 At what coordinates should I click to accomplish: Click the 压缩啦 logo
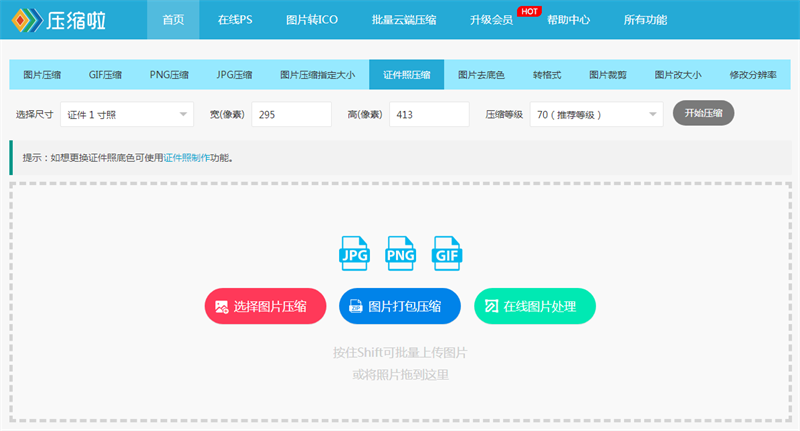click(59, 20)
